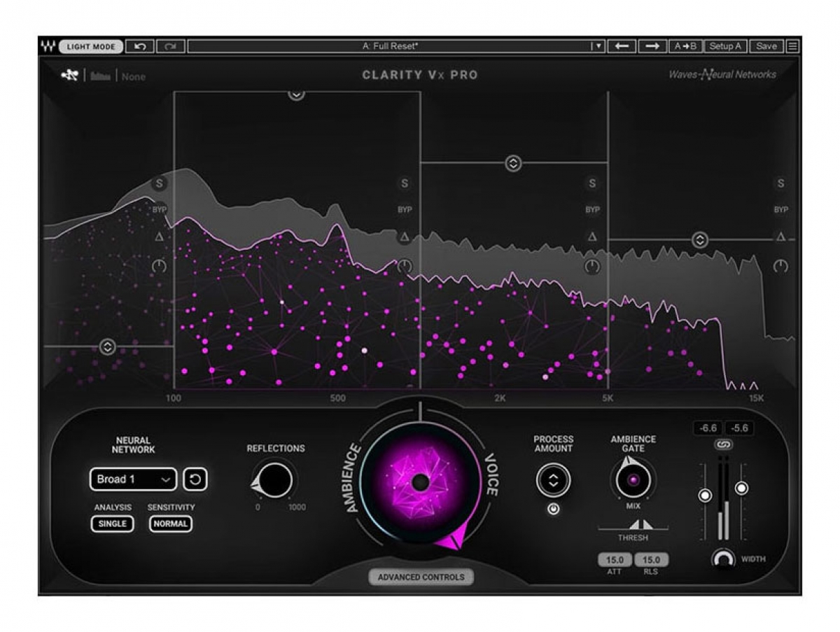Click the 15K frequency label
This screenshot has width=840, height=632.
tap(756, 398)
